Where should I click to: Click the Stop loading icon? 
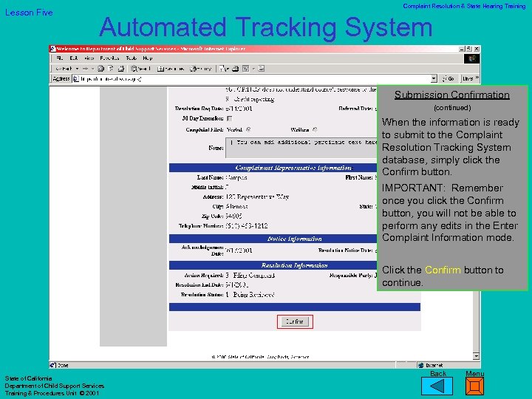(x=100, y=69)
